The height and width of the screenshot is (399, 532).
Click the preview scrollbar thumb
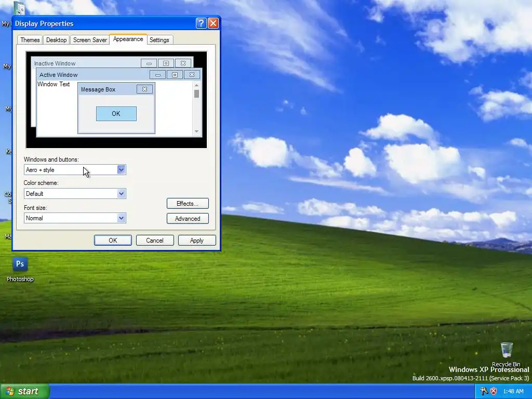(196, 94)
